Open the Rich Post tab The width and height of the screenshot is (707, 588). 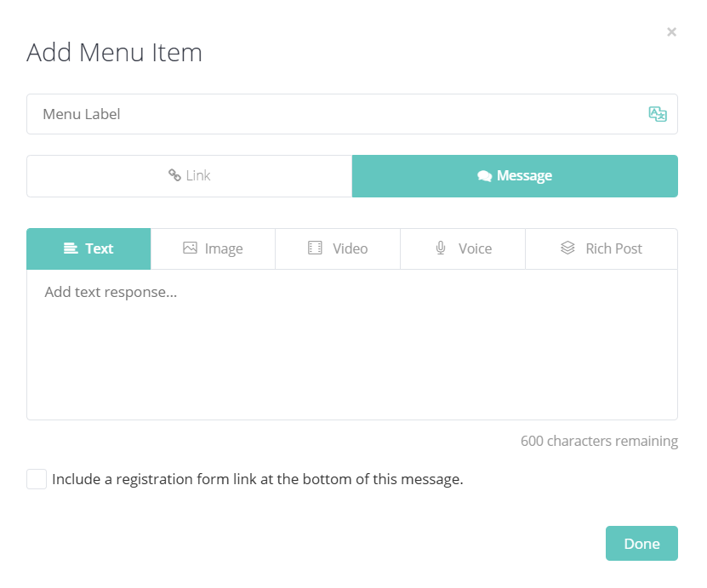(602, 248)
